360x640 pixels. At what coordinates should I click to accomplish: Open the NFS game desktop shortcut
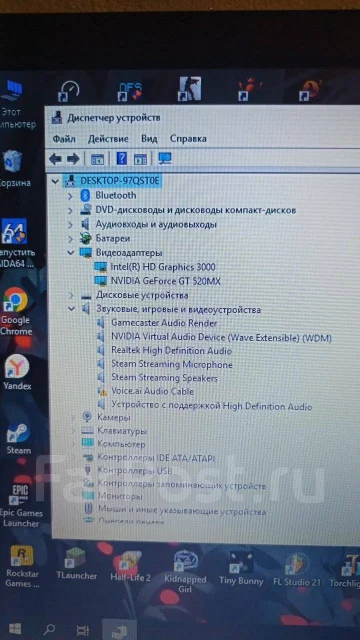click(x=130, y=91)
